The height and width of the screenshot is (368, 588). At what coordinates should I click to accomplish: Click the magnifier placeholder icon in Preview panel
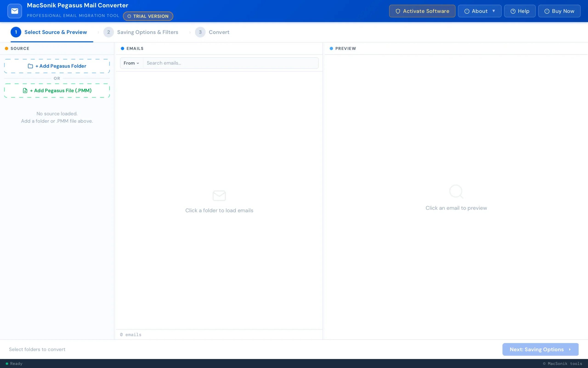(456, 192)
